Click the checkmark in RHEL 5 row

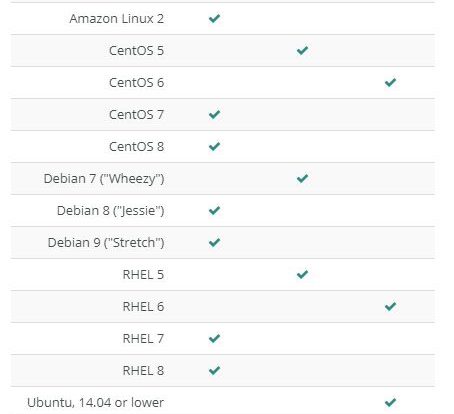pyautogui.click(x=302, y=274)
